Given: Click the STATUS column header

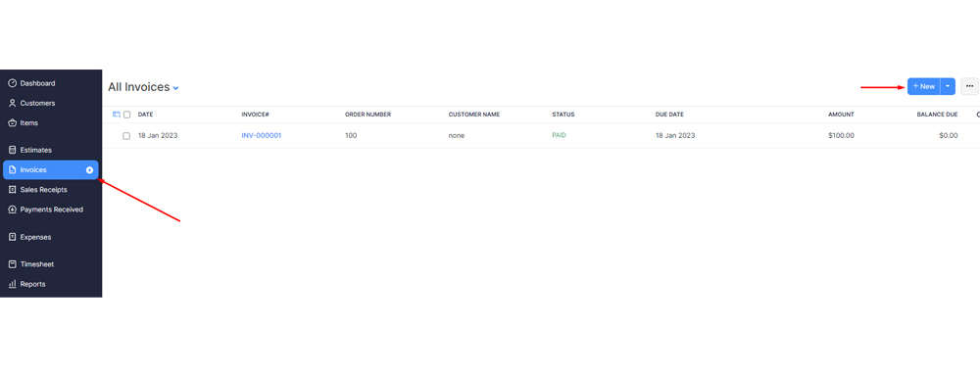Looking at the screenshot, I should [563, 115].
